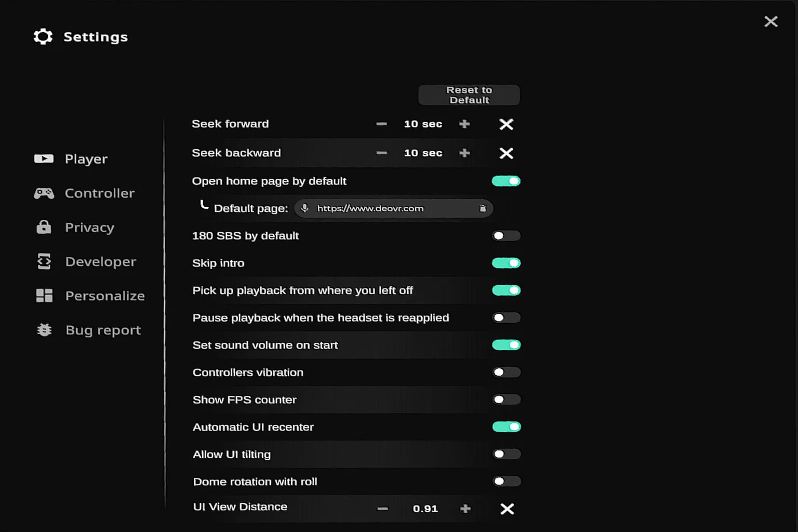Enable 180 SBS by default
The width and height of the screenshot is (798, 532).
click(506, 235)
